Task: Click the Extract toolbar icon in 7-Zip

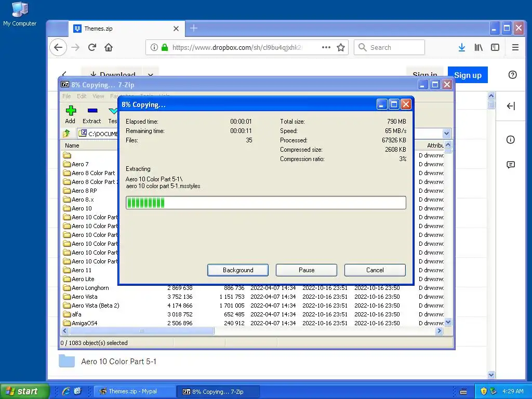Action: (92, 115)
